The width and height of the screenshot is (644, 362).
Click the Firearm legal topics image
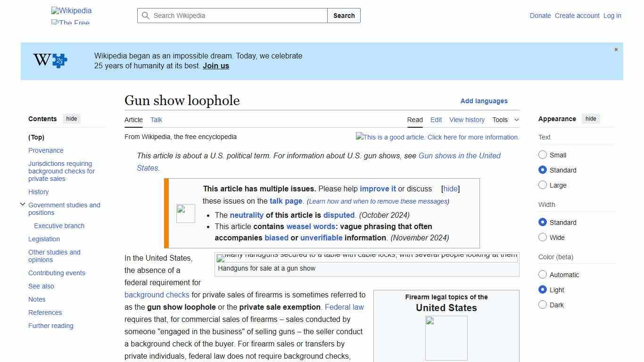point(446,338)
